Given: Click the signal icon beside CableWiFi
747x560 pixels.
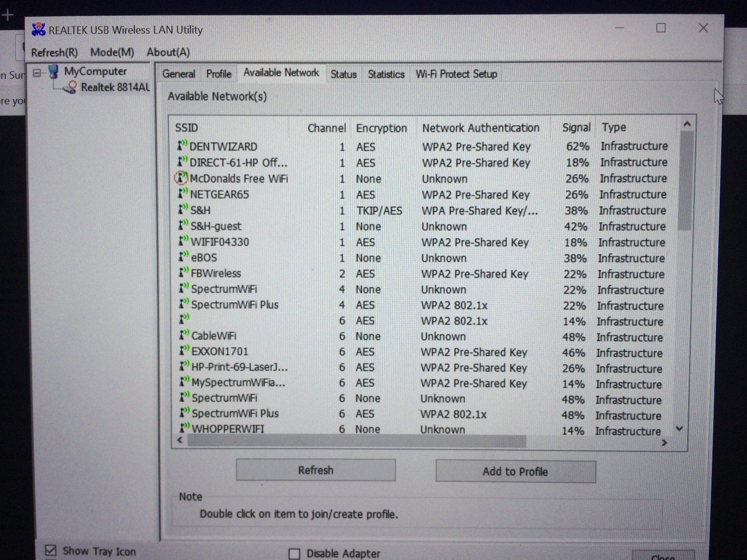Looking at the screenshot, I should click(x=184, y=335).
